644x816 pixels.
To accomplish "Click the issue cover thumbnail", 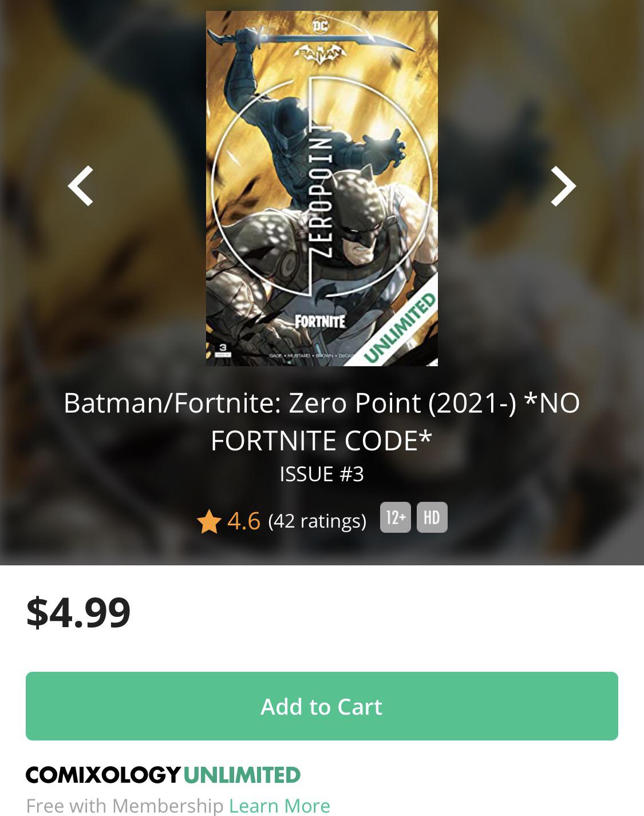I will click(321, 188).
